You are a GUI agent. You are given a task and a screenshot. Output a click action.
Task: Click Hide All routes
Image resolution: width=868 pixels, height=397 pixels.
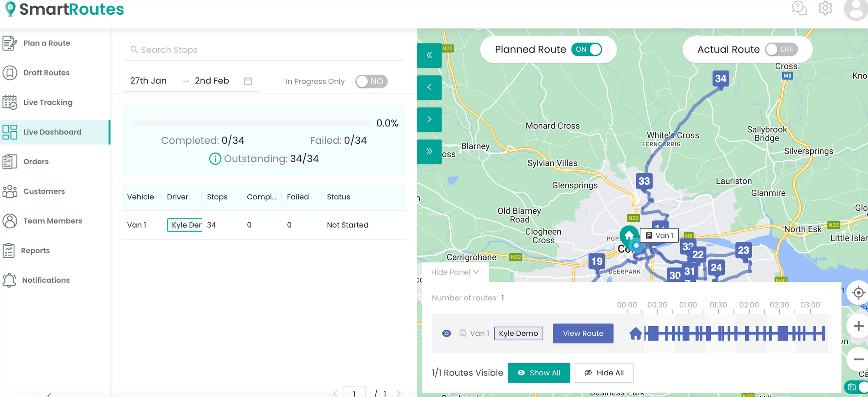[x=604, y=373]
